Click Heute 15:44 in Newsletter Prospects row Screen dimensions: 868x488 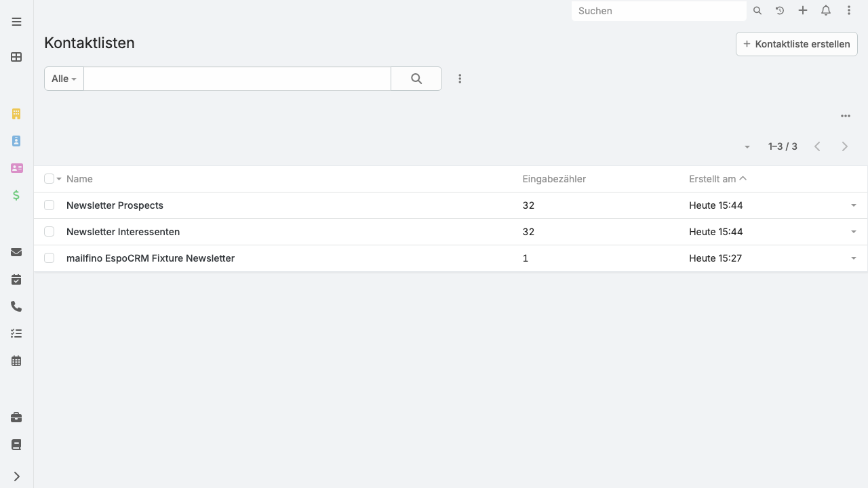point(715,205)
